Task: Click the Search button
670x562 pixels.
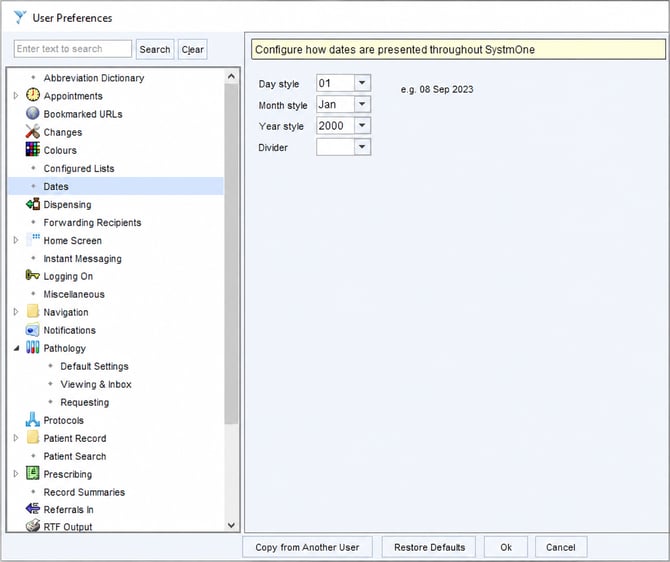Action: coord(155,49)
